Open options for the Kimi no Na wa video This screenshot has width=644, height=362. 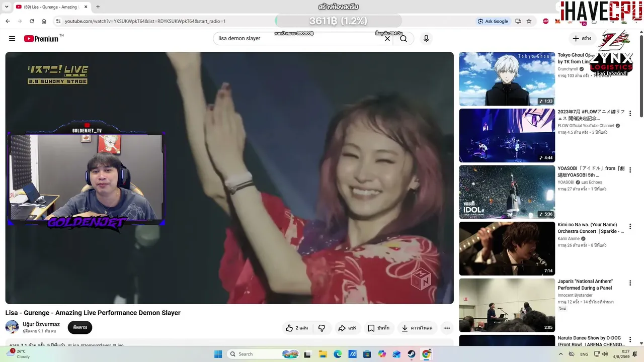click(630, 226)
